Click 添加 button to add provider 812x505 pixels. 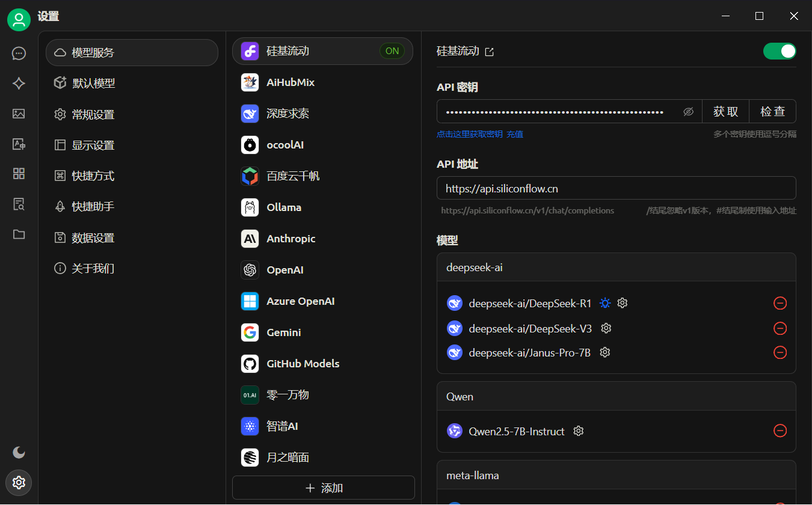click(324, 488)
